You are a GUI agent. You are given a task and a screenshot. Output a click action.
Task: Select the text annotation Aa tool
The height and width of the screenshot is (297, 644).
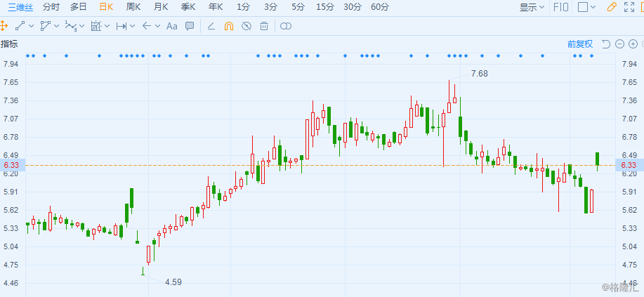171,26
